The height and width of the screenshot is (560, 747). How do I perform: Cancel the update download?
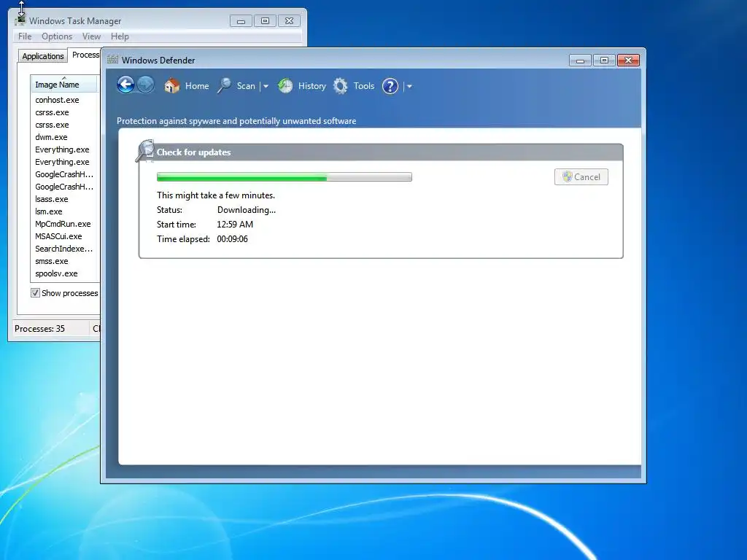tap(581, 176)
